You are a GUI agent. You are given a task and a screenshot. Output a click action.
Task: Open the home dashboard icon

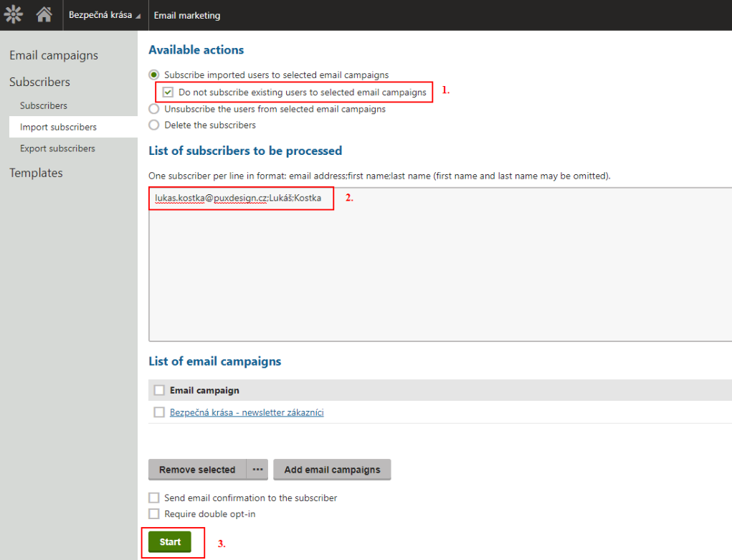[x=44, y=15]
